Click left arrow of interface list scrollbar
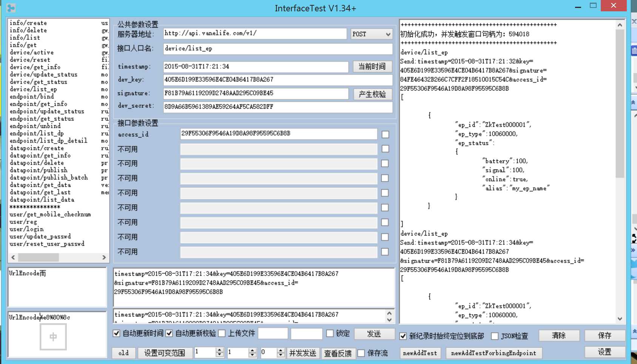The height and width of the screenshot is (364, 637). [13, 258]
